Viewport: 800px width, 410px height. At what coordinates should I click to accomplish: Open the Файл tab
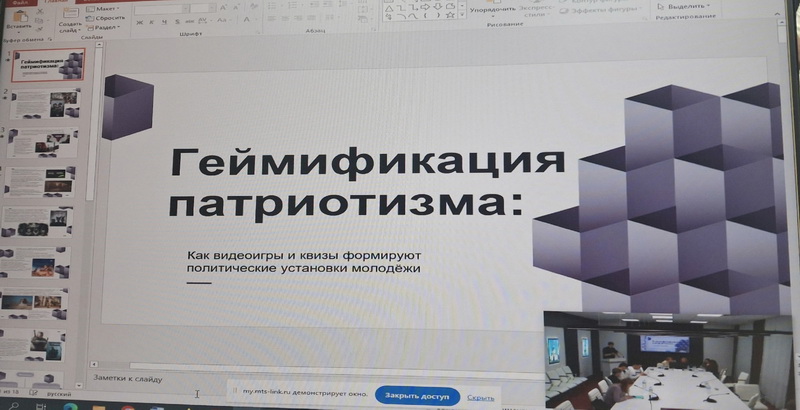(20, 2)
